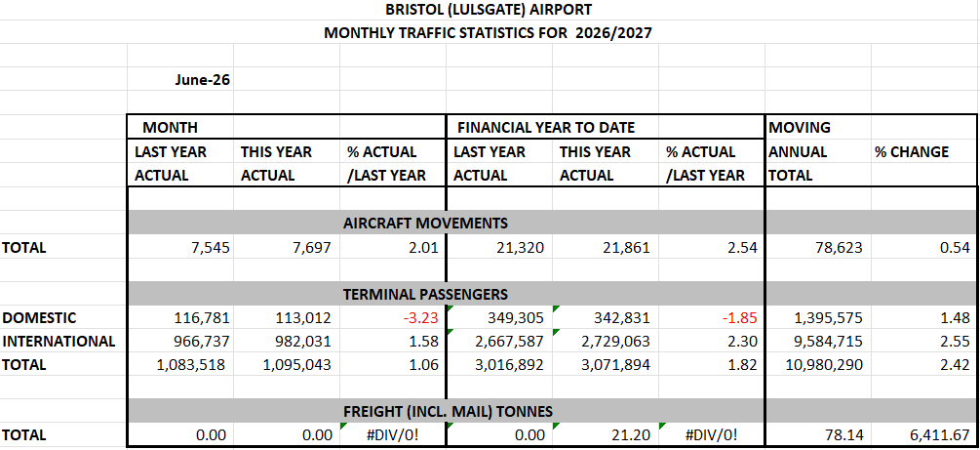Select the 2.30 percent cell

point(712,341)
